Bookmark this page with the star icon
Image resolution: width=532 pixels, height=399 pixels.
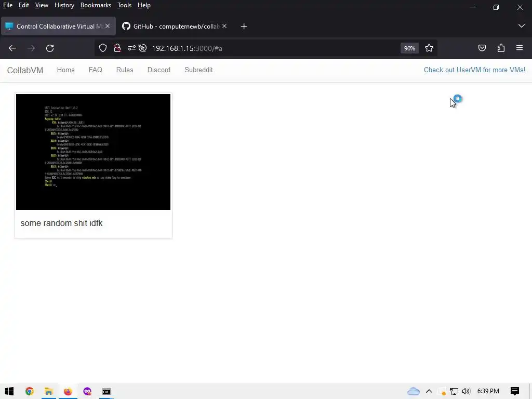coord(429,48)
